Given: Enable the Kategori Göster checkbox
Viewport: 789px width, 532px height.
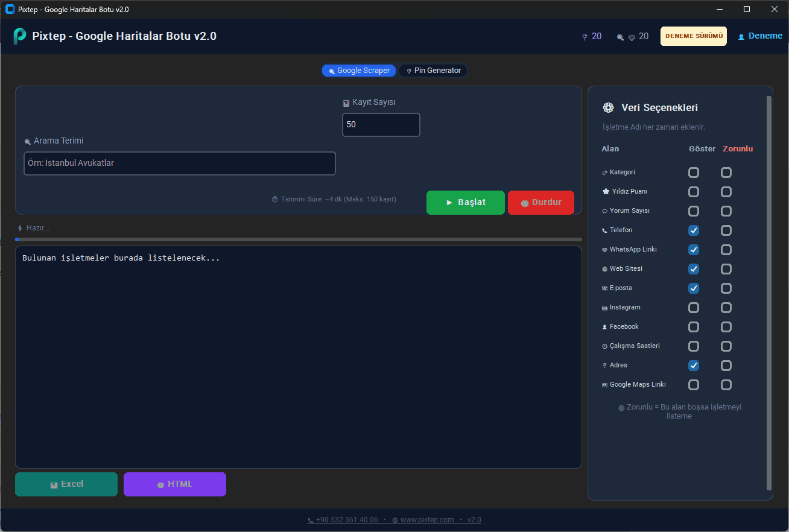Looking at the screenshot, I should pos(694,173).
